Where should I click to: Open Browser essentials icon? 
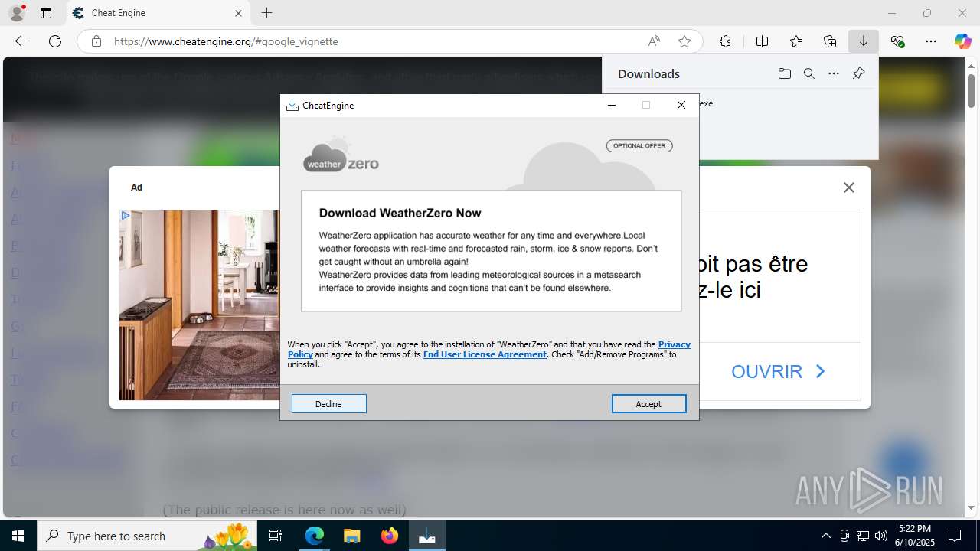click(897, 41)
